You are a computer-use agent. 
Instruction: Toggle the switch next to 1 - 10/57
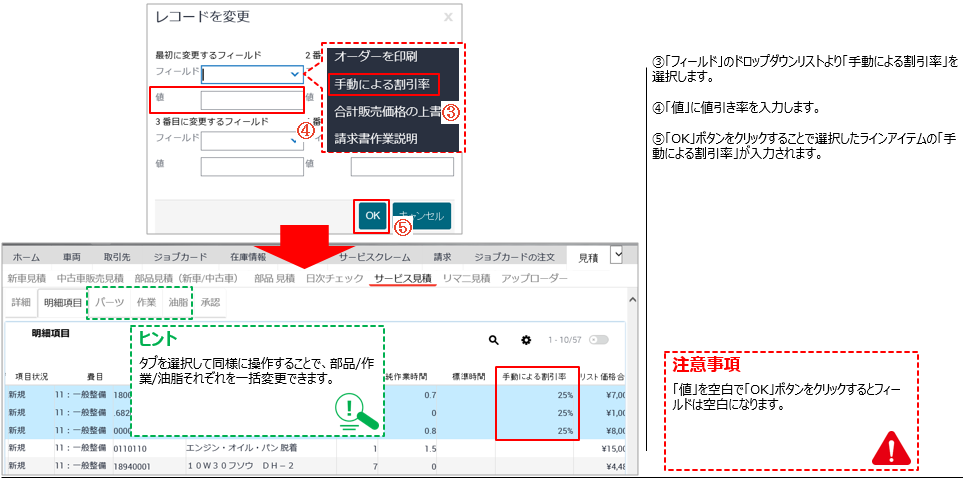click(599, 340)
